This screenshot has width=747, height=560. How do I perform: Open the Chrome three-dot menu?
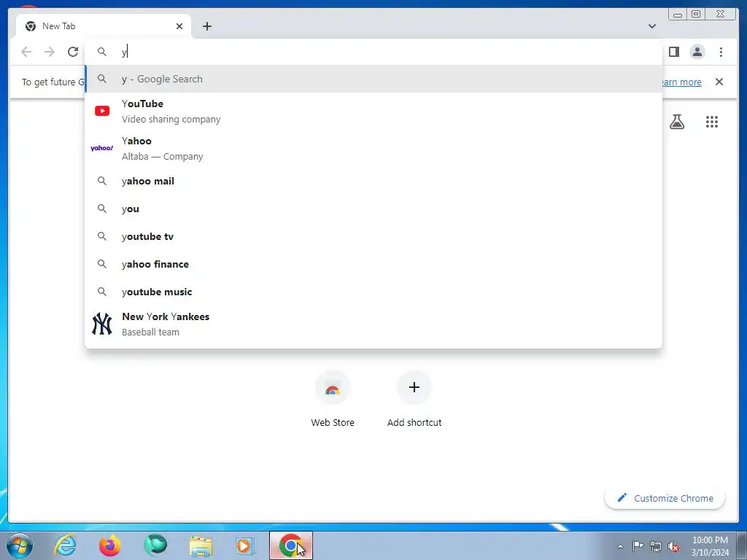(721, 52)
